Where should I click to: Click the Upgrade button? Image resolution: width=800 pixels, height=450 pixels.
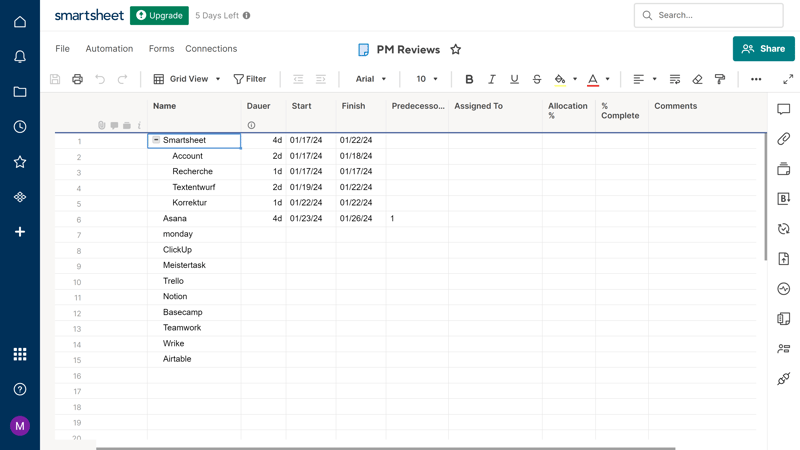click(159, 15)
